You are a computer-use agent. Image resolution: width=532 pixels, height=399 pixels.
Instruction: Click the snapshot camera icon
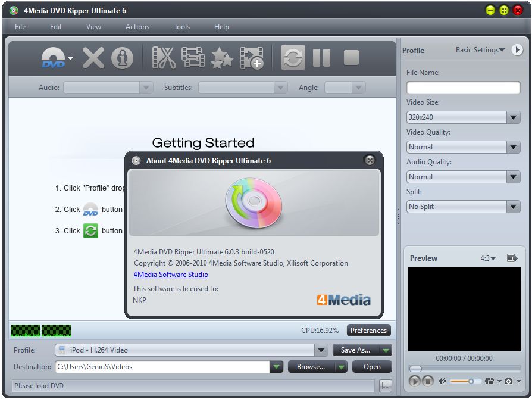tap(508, 381)
